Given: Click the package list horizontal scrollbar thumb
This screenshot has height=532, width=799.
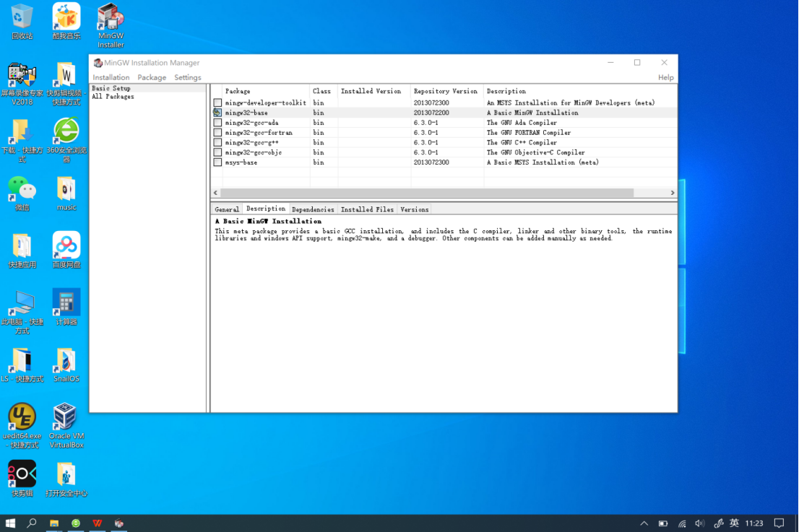Looking at the screenshot, I should coord(427,193).
